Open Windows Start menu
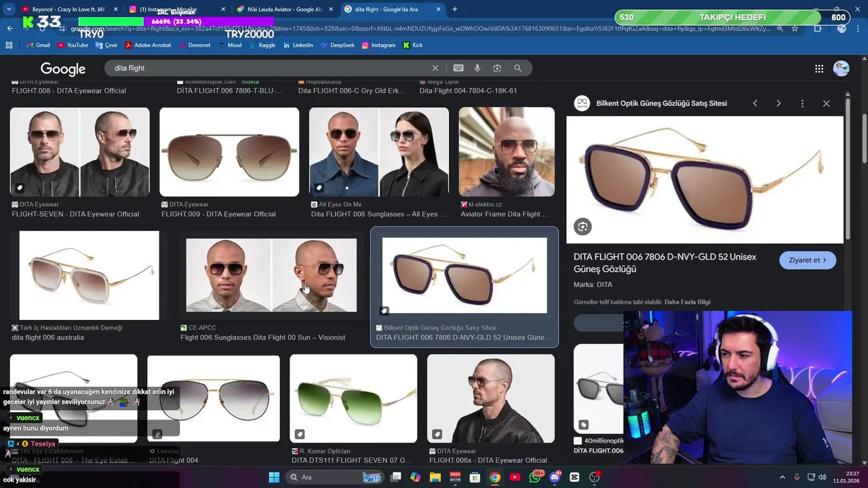868x488 pixels. click(x=274, y=477)
